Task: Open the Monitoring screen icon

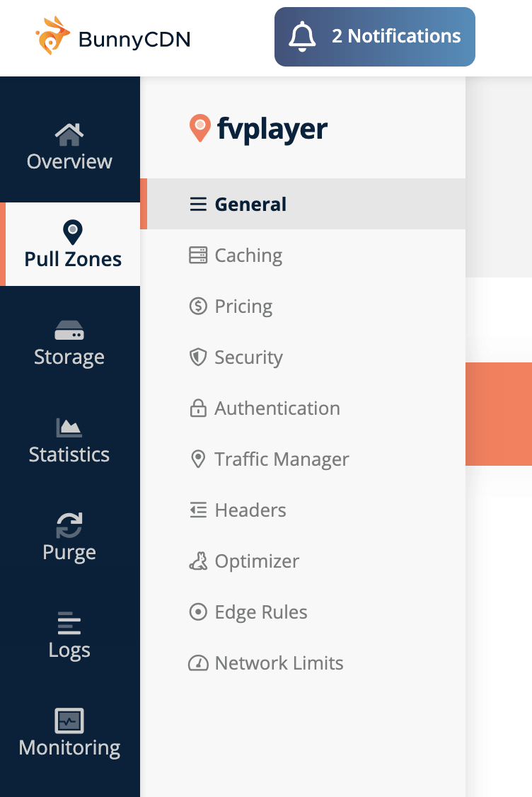Action: pos(69,721)
